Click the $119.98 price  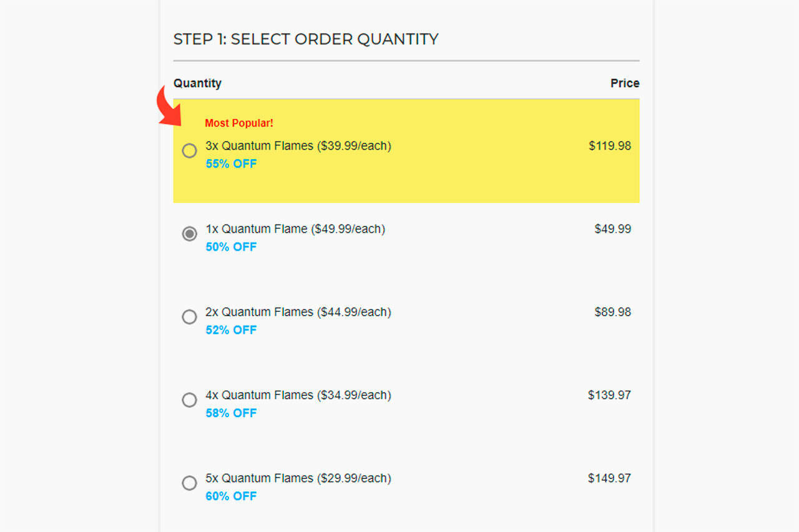(610, 146)
